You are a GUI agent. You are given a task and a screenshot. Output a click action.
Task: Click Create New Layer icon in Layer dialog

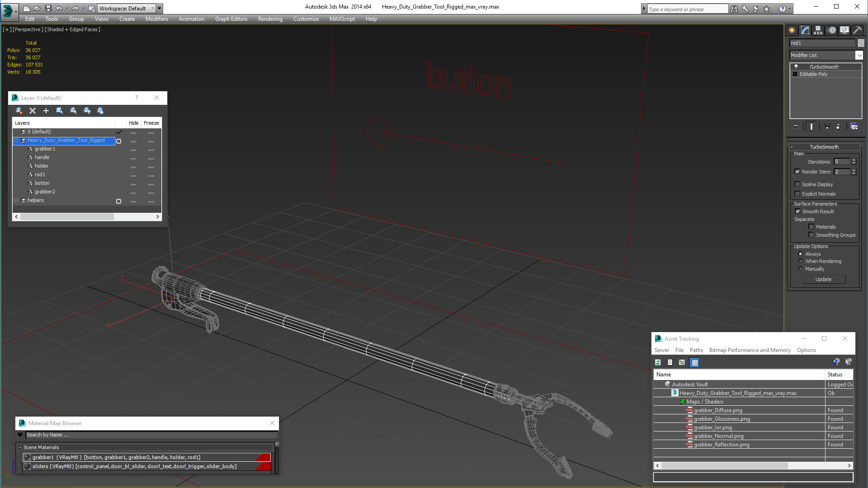click(x=19, y=111)
